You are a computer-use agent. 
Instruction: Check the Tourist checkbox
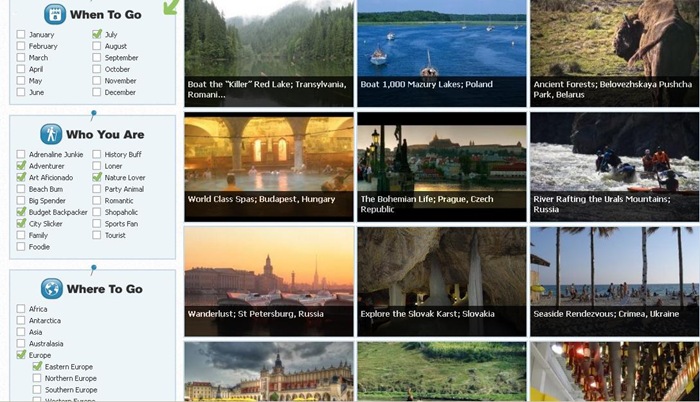[96, 235]
